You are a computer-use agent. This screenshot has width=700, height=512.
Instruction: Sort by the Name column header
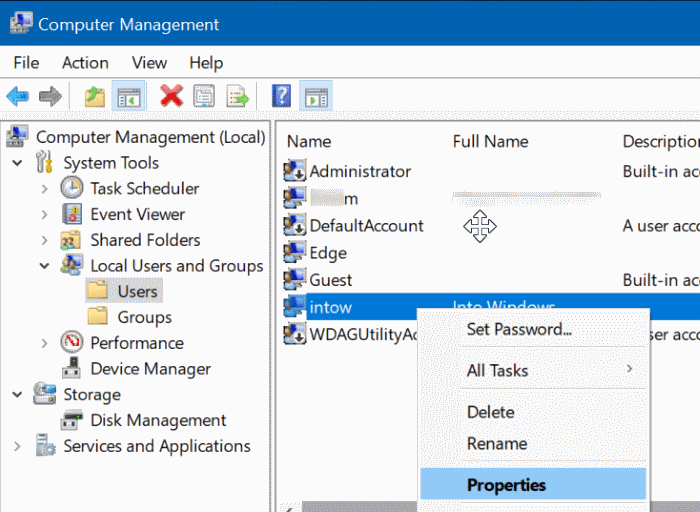tap(309, 142)
